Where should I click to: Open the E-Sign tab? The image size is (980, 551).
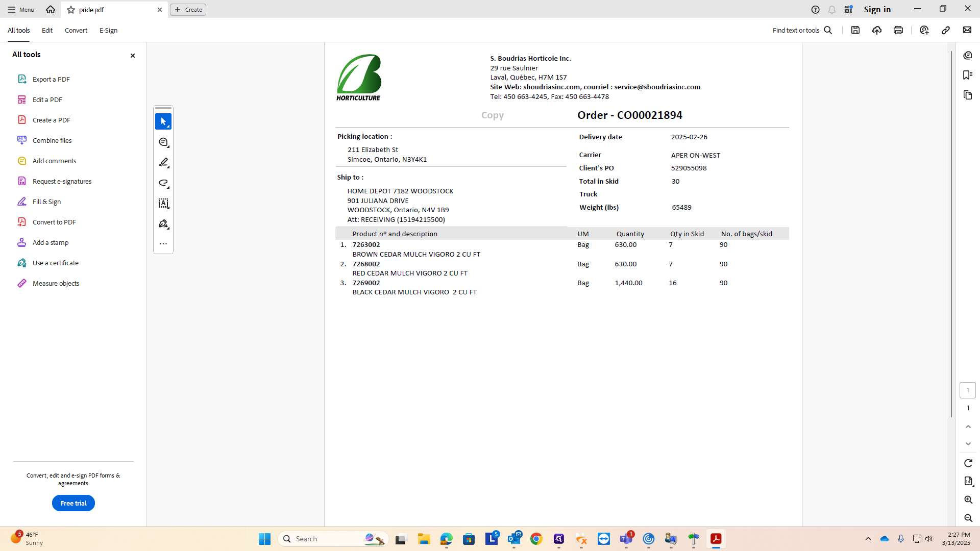coord(108,30)
